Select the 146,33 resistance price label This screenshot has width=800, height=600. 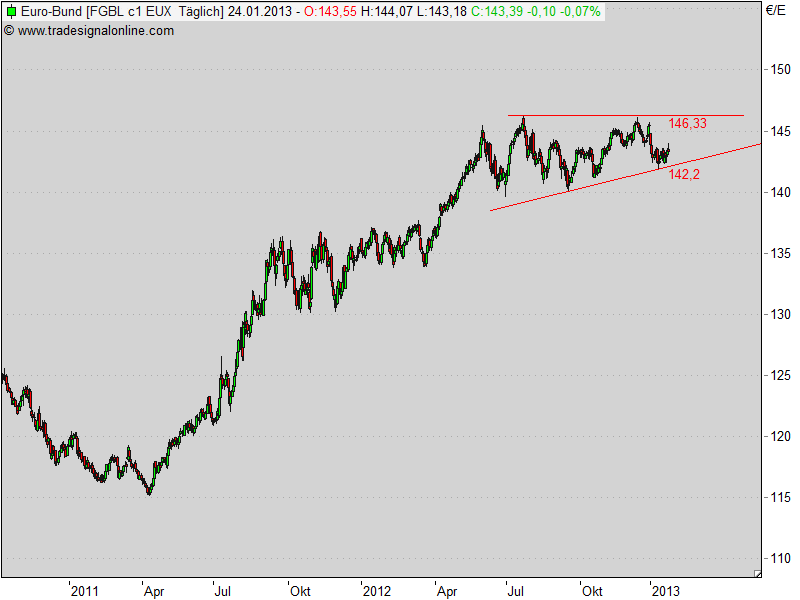tap(687, 122)
